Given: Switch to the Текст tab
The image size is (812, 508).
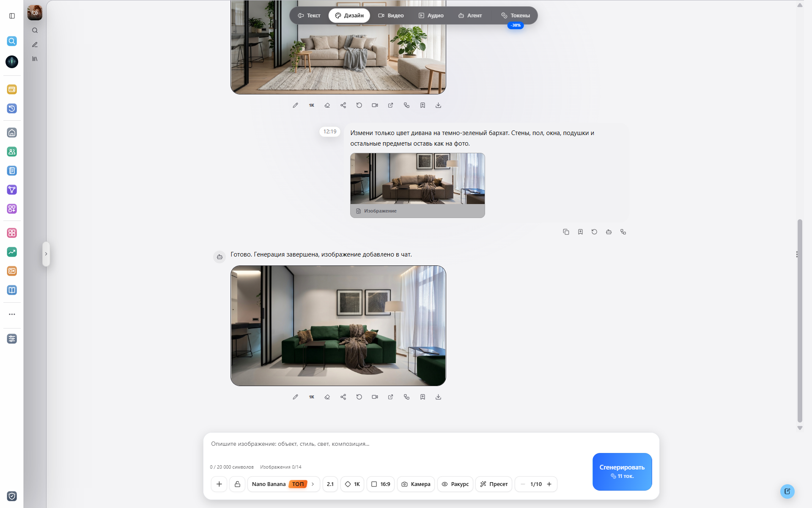Looking at the screenshot, I should pos(309,16).
